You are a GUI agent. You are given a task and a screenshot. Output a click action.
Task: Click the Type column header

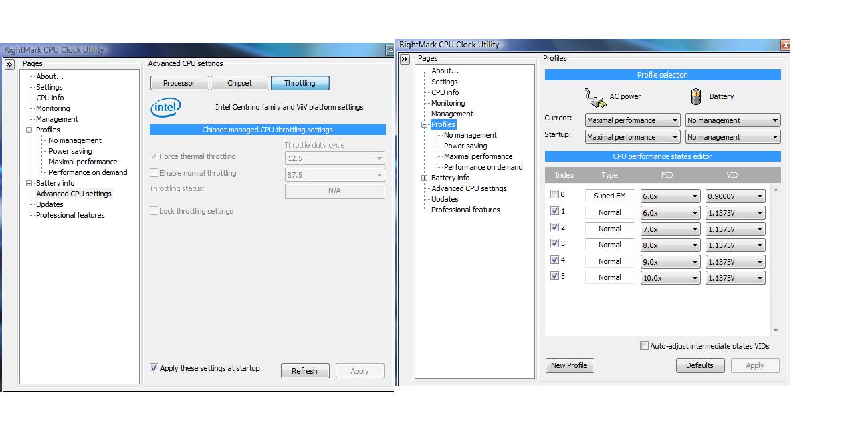point(609,175)
